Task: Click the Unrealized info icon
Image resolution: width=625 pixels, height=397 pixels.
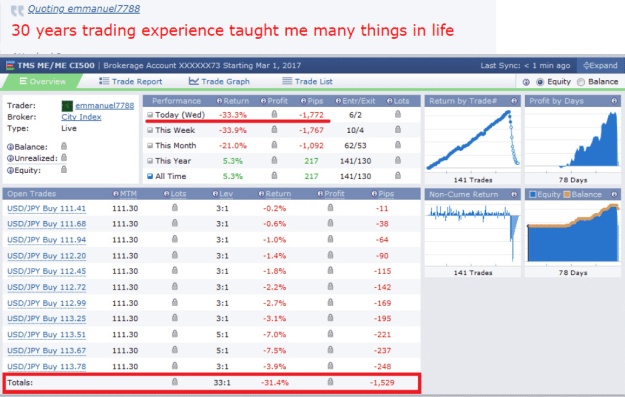Action: pos(11,159)
